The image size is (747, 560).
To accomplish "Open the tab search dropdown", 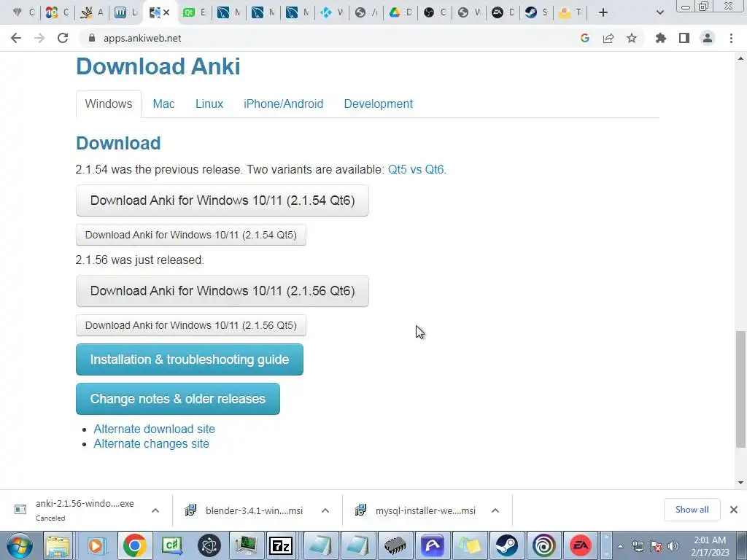I will click(659, 12).
